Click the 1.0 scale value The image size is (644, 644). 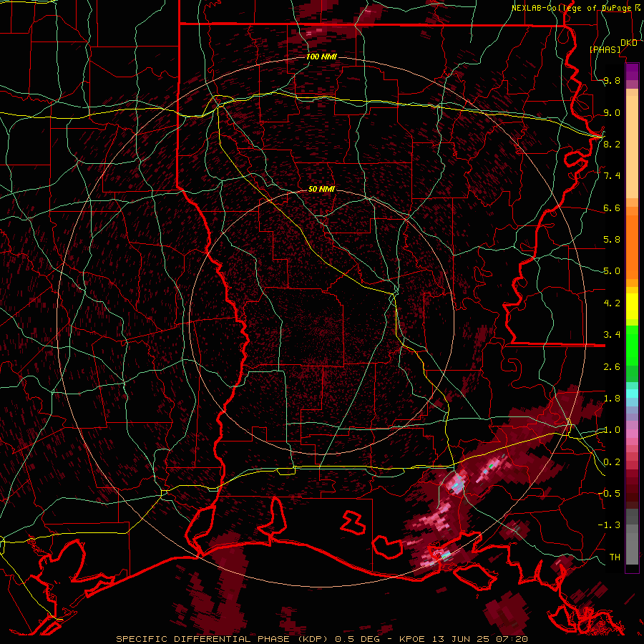coord(612,430)
